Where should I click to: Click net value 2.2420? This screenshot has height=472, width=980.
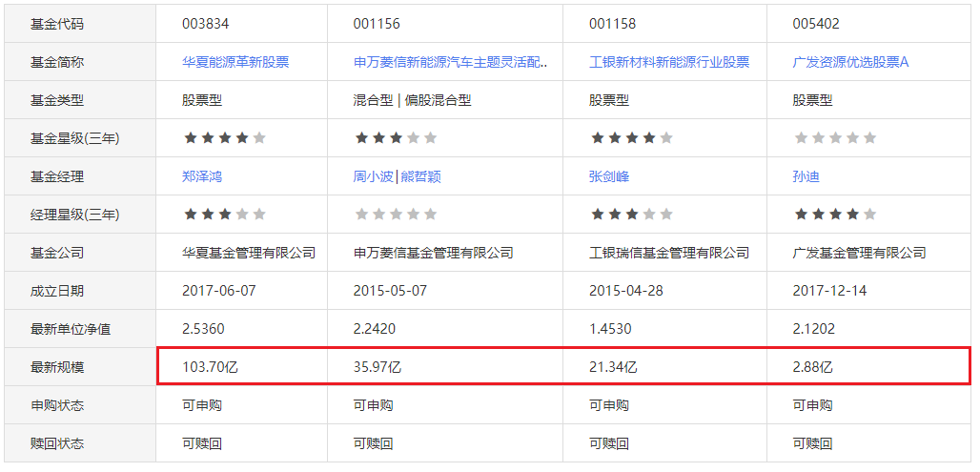(x=375, y=329)
